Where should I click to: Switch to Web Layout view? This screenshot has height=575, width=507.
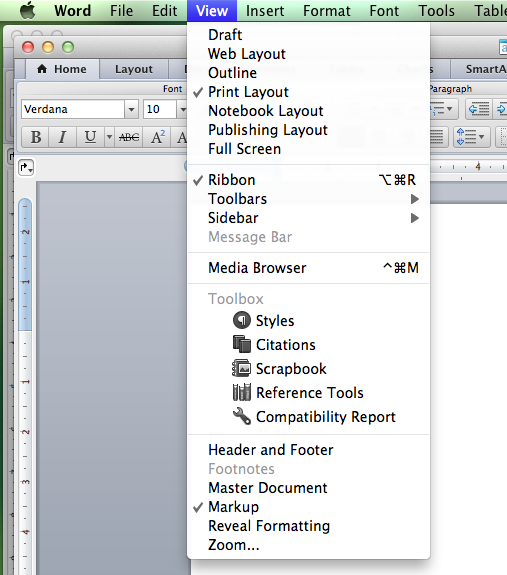click(x=308, y=54)
